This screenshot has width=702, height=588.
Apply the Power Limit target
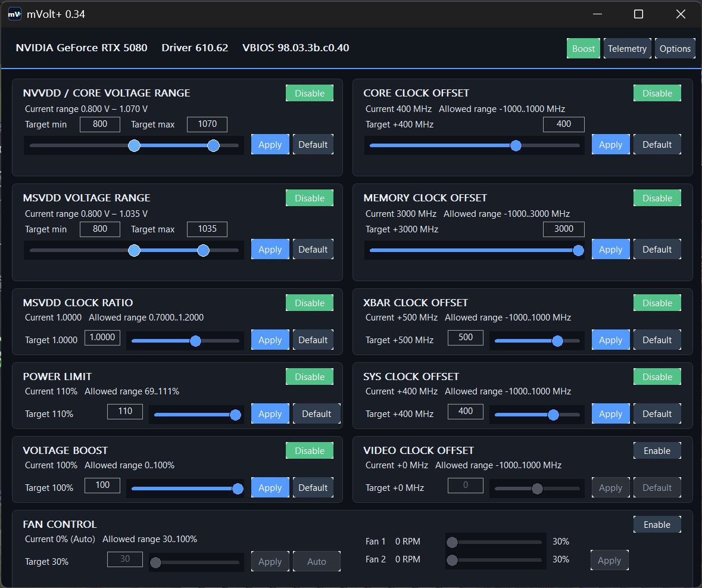[x=270, y=413]
